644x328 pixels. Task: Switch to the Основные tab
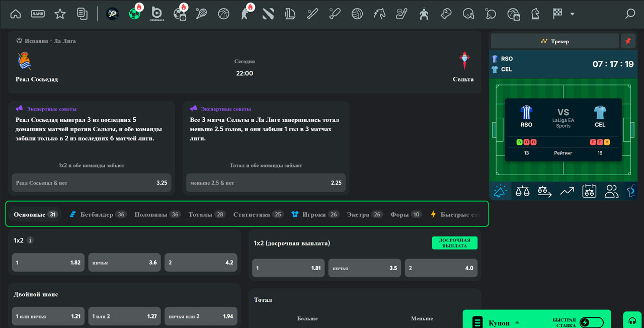click(36, 214)
